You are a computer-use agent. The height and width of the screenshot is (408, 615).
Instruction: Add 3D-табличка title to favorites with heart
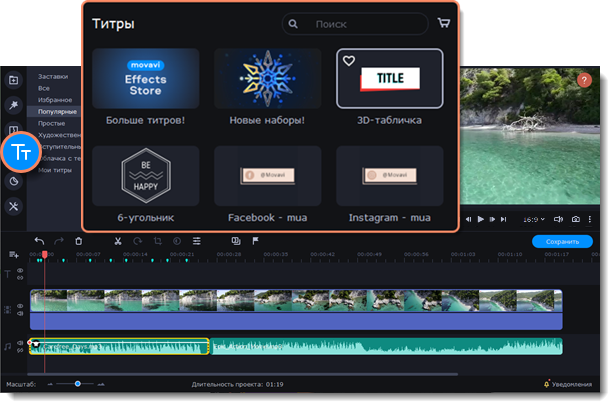349,60
